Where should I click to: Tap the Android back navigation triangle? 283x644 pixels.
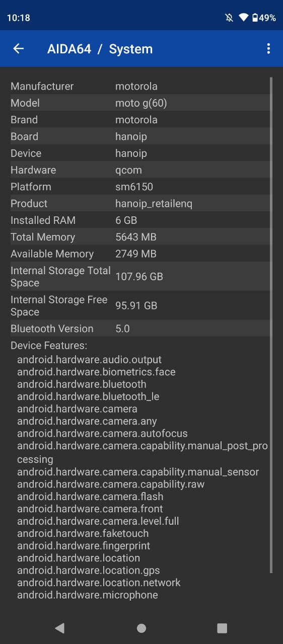coord(60,627)
